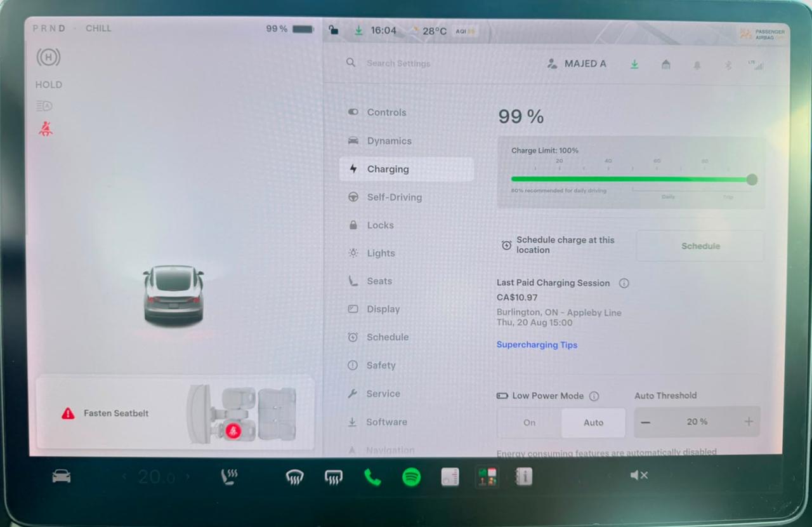Open the HomeLink garage icon
This screenshot has width=812, height=527.
(665, 64)
